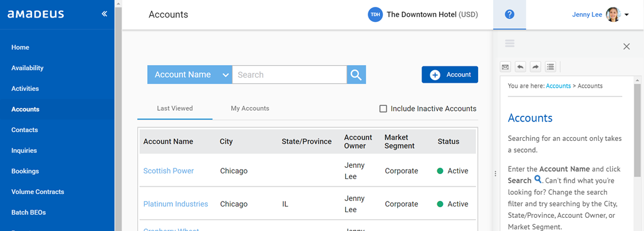644x231 pixels.
Task: Click the forward arrow in help toolbar
Action: [x=536, y=66]
